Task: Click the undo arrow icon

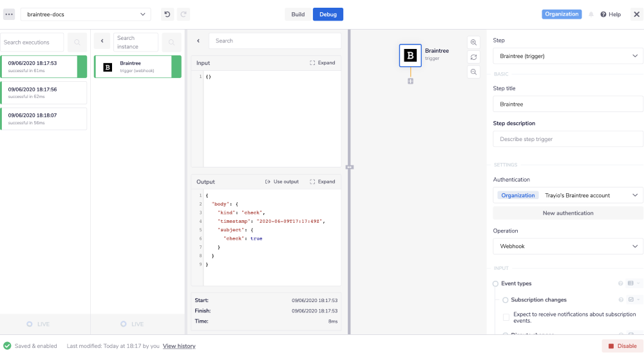Action: click(x=167, y=14)
